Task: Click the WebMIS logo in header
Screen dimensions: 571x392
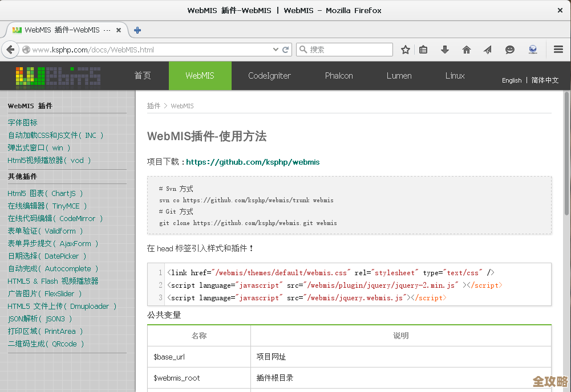Action: coord(58,76)
